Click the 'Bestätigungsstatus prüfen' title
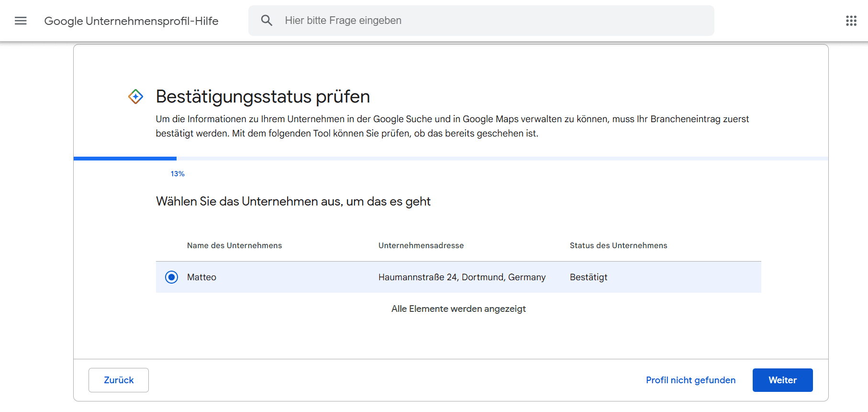The height and width of the screenshot is (412, 868). click(x=263, y=97)
